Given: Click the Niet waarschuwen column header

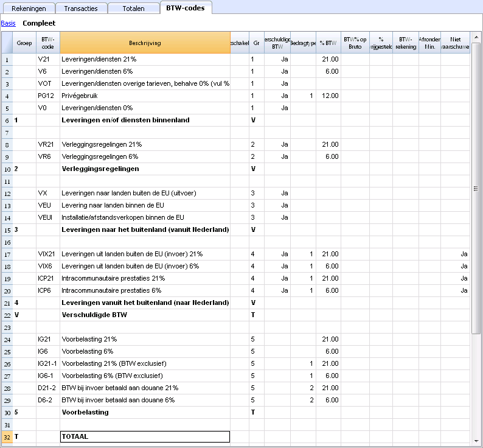Looking at the screenshot, I should [x=455, y=43].
